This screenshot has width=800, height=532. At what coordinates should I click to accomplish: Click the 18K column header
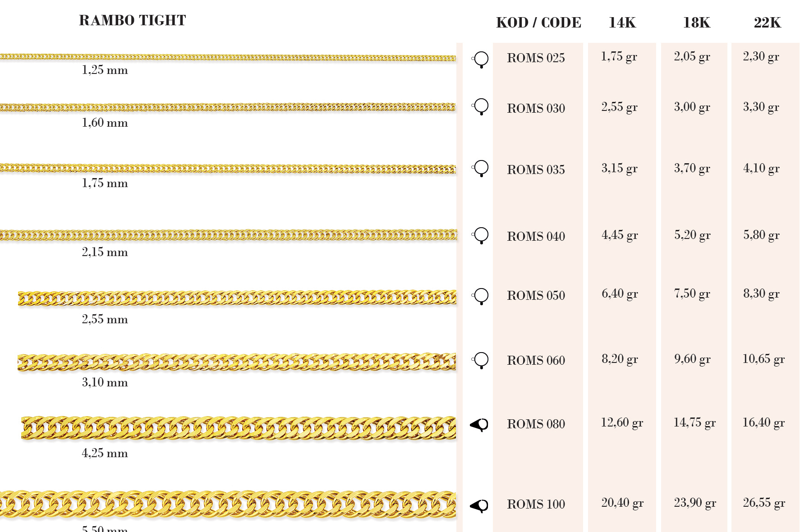coord(696,23)
